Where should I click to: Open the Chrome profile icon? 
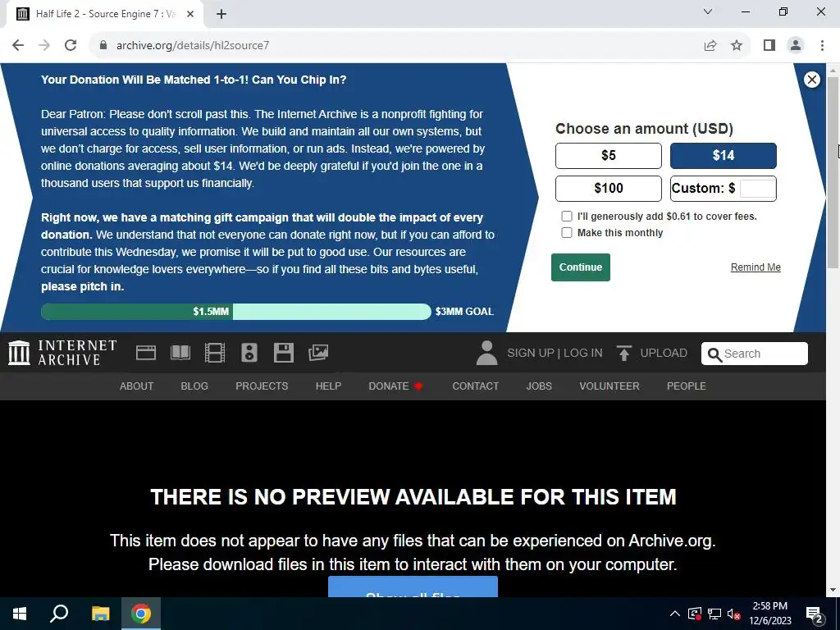click(796, 46)
